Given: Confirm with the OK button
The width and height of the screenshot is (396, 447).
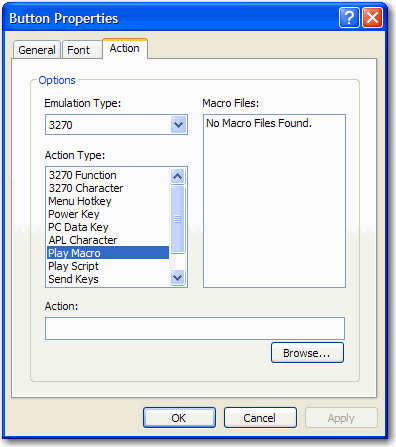Looking at the screenshot, I should [x=179, y=418].
